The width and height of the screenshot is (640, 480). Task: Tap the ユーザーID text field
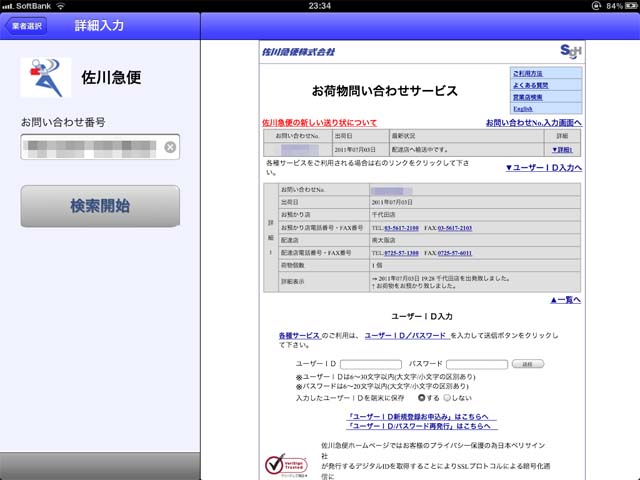[x=371, y=364]
